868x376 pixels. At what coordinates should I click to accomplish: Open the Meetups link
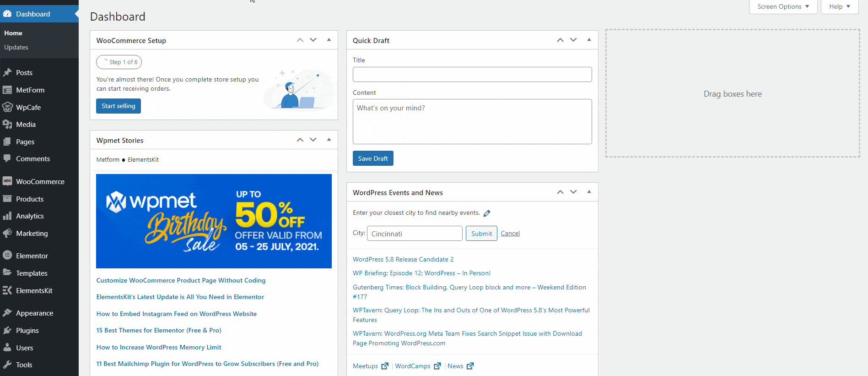pyautogui.click(x=365, y=366)
